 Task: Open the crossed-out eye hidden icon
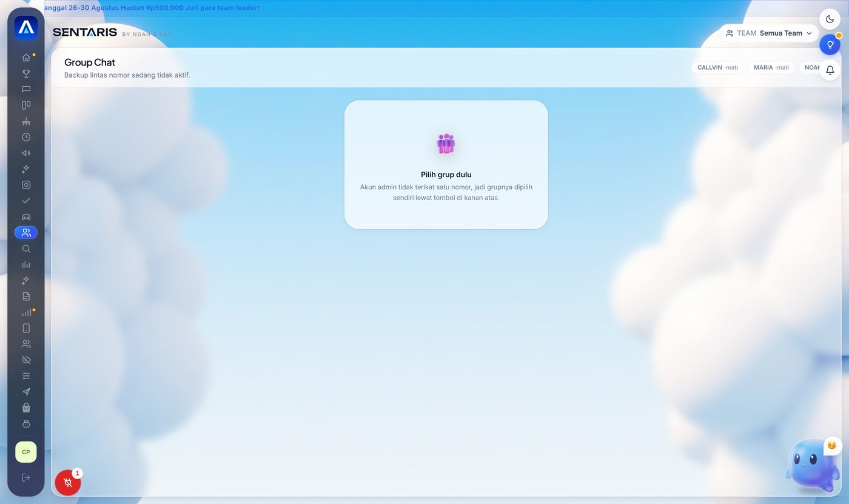pyautogui.click(x=26, y=360)
